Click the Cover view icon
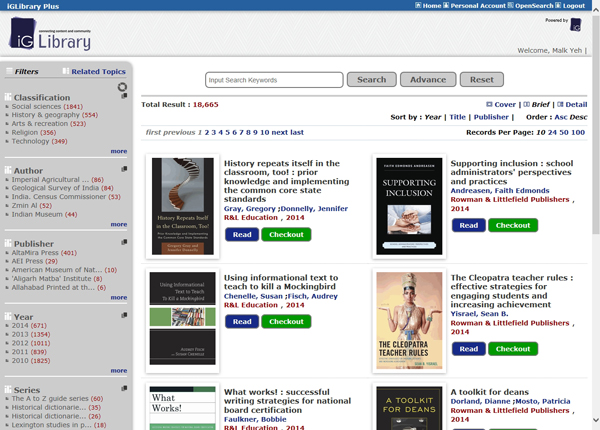 tap(489, 104)
